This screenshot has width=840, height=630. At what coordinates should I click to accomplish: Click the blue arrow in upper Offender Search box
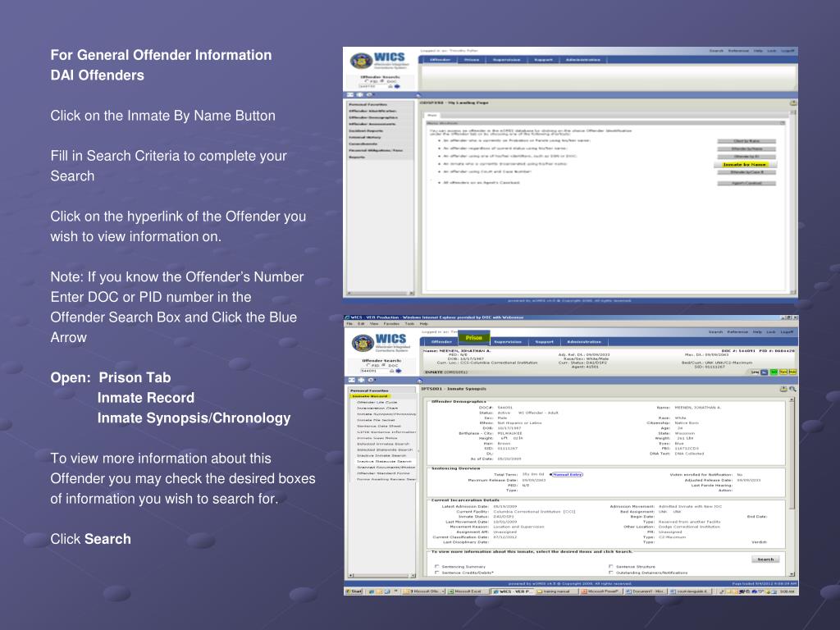[x=397, y=86]
